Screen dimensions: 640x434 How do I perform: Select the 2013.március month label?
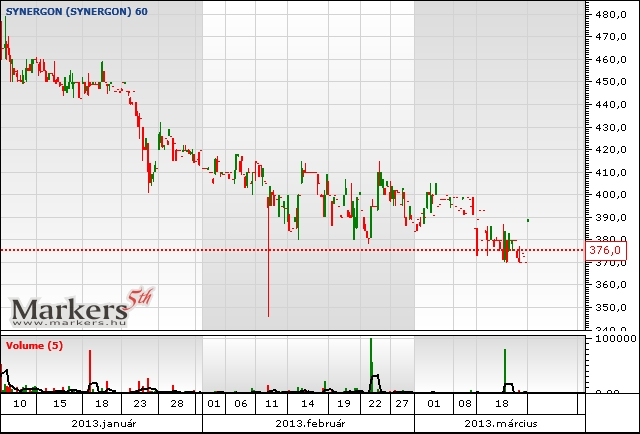pos(501,423)
